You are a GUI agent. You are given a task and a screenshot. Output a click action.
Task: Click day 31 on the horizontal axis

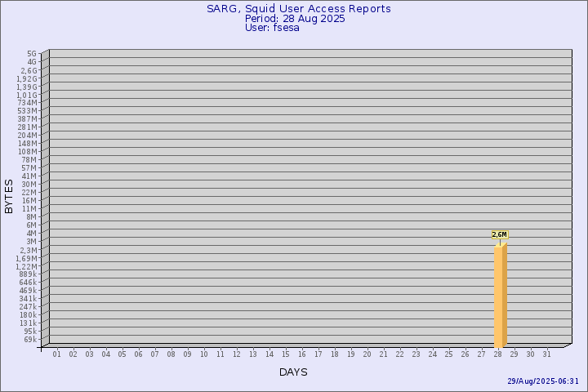(547, 354)
